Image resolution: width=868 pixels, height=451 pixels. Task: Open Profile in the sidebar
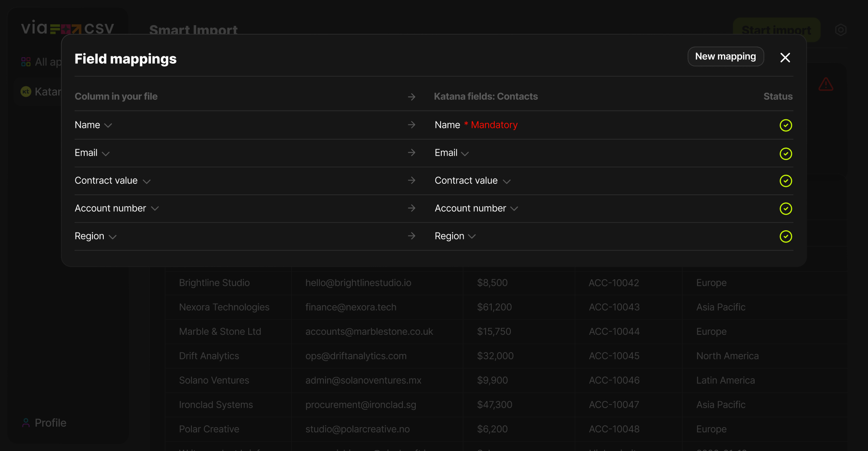44,423
